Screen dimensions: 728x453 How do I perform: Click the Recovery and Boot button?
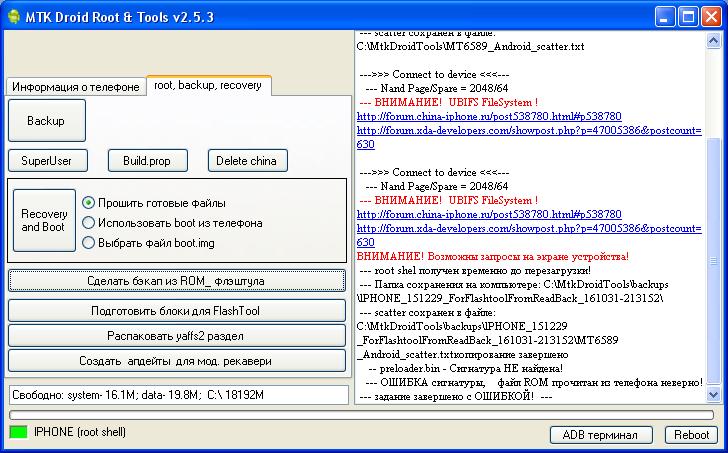[44, 220]
